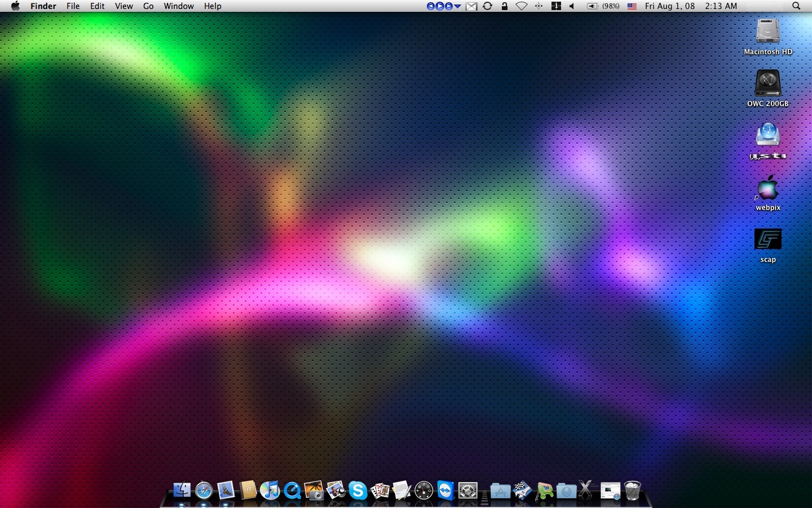Launch X11 from the Dock
This screenshot has width=812, height=508.
click(586, 490)
